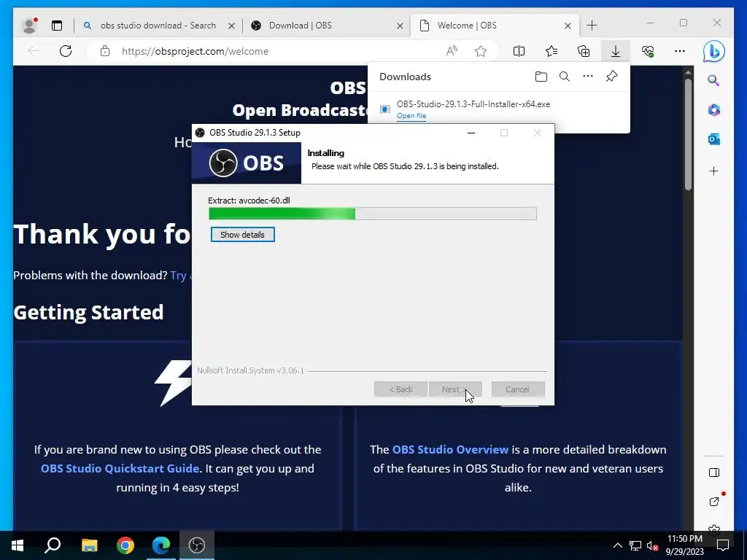Click the Downloads toolbar icon
The width and height of the screenshot is (747, 560).
[x=616, y=51]
